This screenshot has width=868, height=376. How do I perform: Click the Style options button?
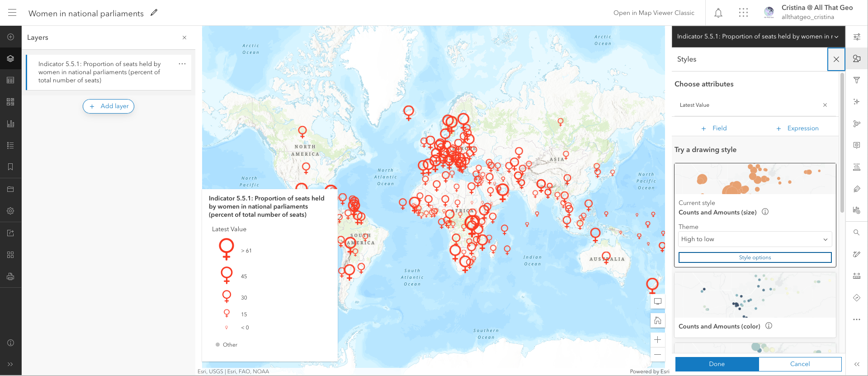click(x=755, y=257)
